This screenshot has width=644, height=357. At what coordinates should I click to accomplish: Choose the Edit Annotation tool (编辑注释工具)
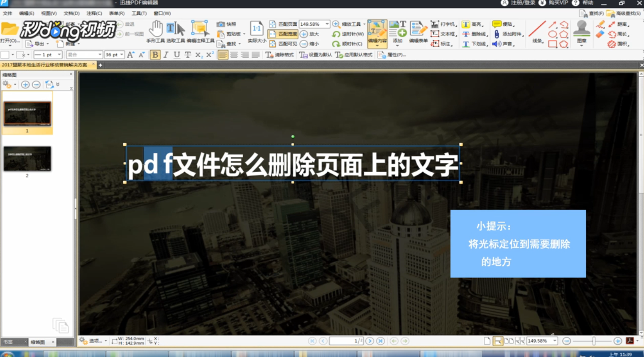[x=200, y=32]
